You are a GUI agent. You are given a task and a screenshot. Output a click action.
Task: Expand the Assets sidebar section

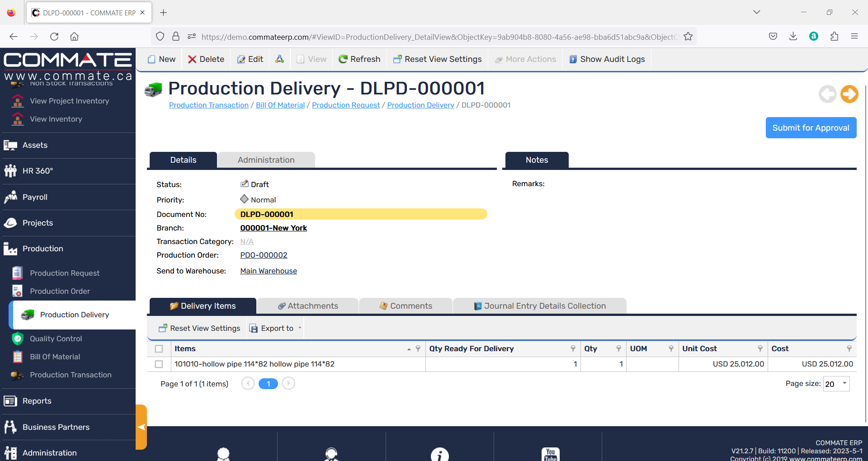(x=35, y=145)
